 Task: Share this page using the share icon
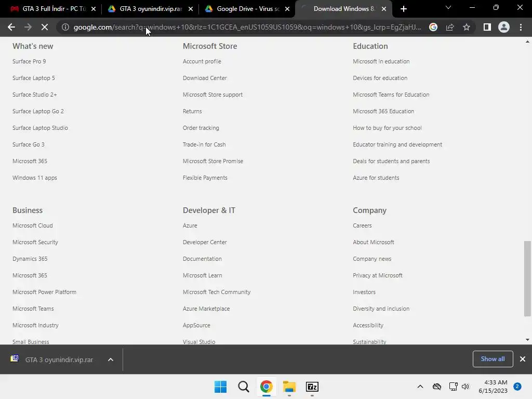coord(450,27)
